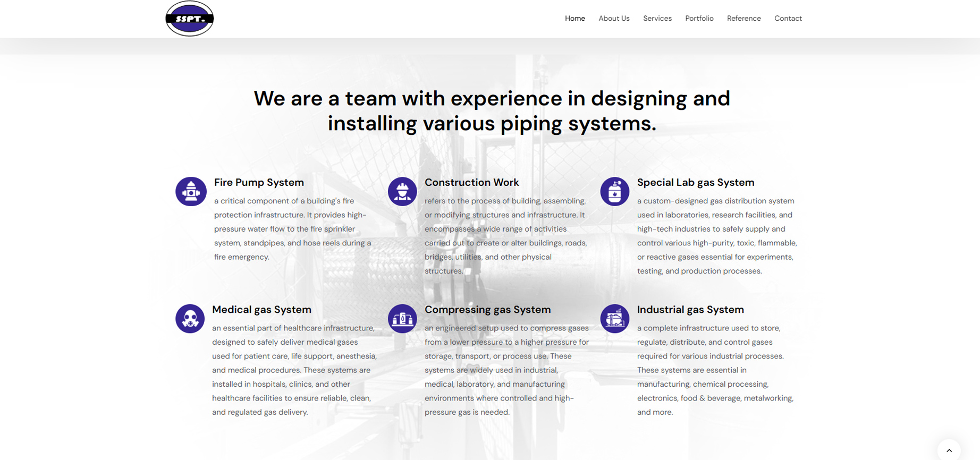Click the Industrial gas System icon
Image resolution: width=980 pixels, height=460 pixels.
[x=615, y=319]
